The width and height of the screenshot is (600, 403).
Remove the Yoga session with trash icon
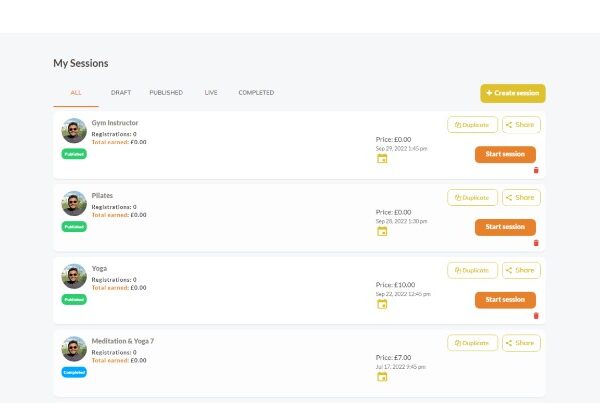coord(536,316)
